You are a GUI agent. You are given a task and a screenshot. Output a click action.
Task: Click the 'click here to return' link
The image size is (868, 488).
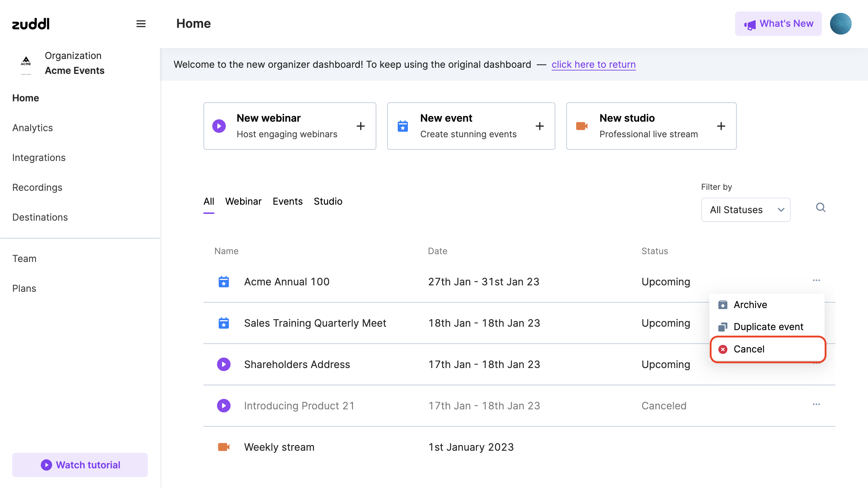(x=593, y=64)
